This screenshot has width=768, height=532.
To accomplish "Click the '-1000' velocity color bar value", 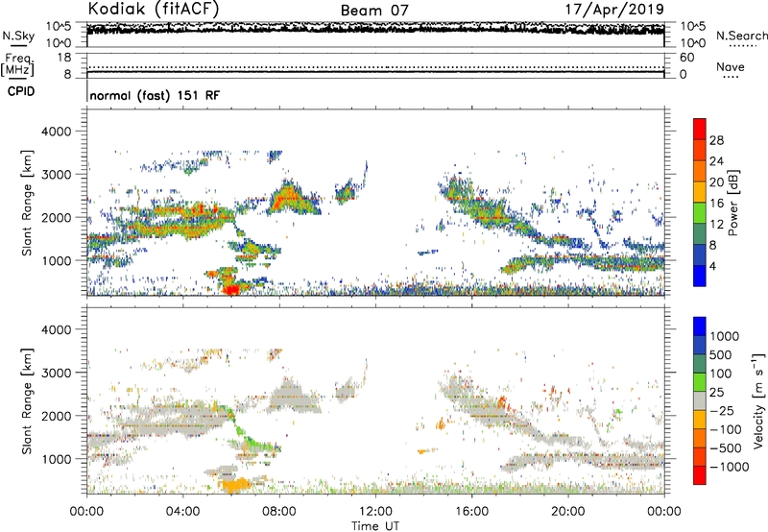I will coord(729,467).
